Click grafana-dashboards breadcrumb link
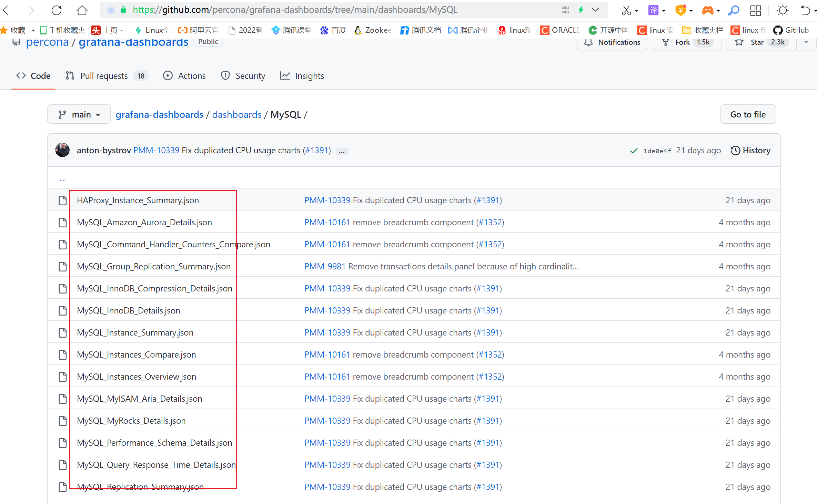 pyautogui.click(x=160, y=114)
